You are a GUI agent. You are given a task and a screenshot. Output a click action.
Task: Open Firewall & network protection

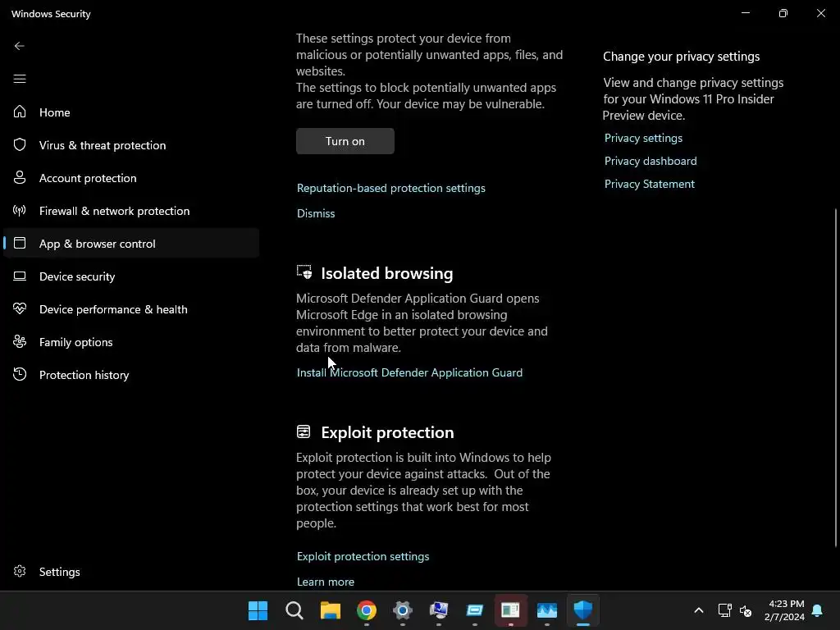coord(114,211)
